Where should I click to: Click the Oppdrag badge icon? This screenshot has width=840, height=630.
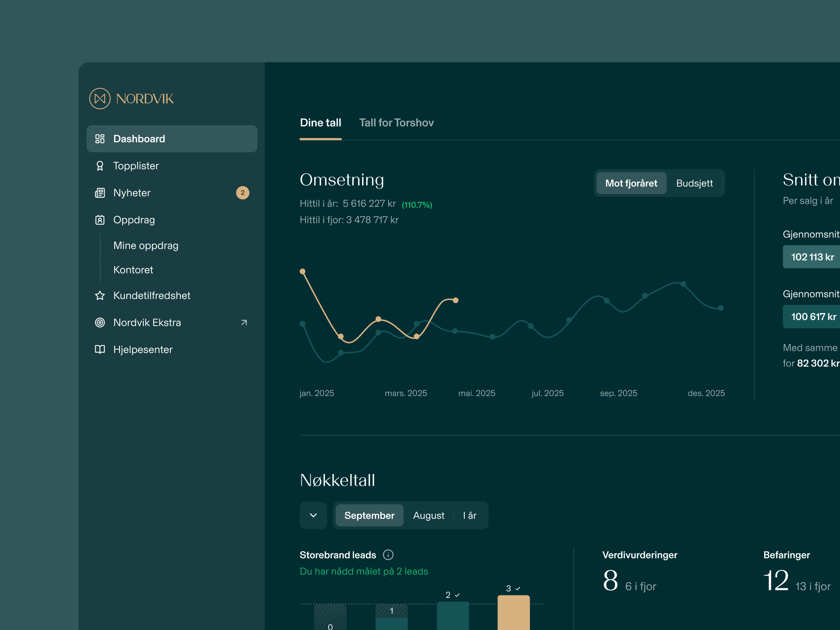(100, 220)
